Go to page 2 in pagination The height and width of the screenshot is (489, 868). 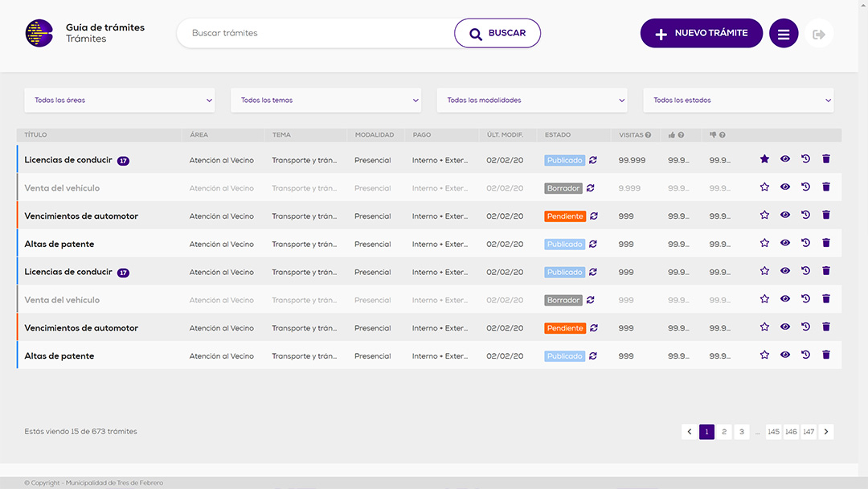point(724,432)
